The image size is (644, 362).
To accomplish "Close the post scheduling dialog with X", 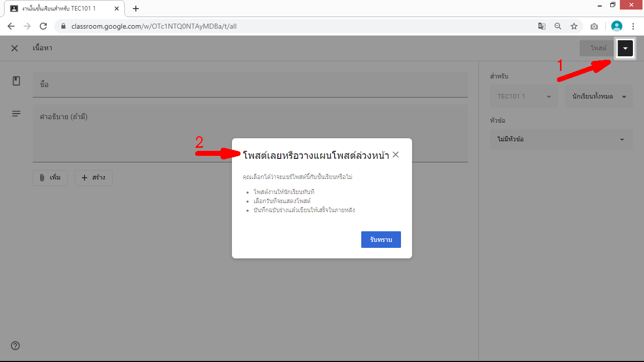I will 395,155.
